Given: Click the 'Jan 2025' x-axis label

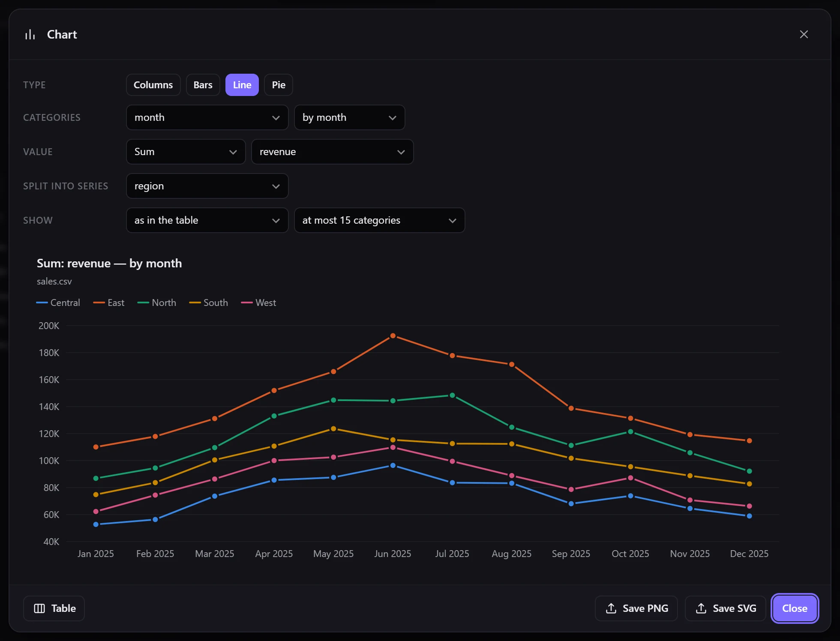Looking at the screenshot, I should coord(96,554).
